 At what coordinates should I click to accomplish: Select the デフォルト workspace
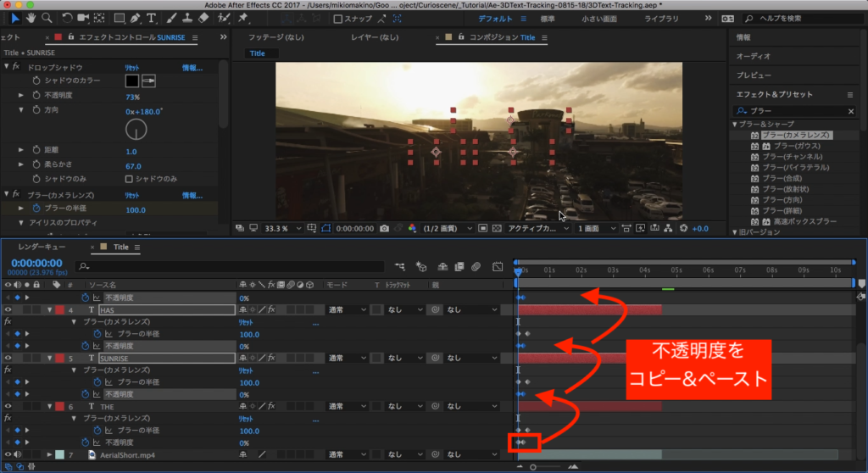tap(495, 19)
